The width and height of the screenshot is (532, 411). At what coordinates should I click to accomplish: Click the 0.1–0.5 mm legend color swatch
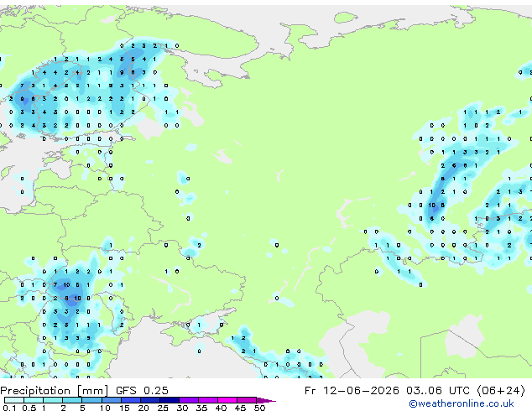(x=14, y=400)
